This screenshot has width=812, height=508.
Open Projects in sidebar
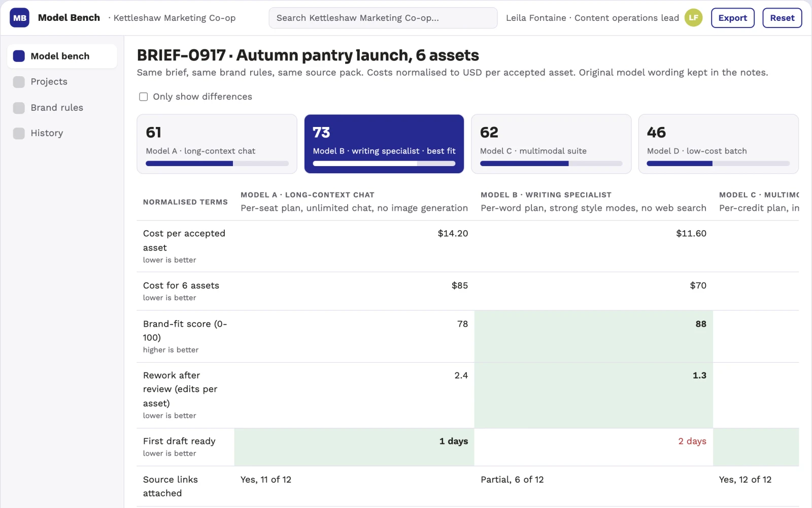coord(62,82)
